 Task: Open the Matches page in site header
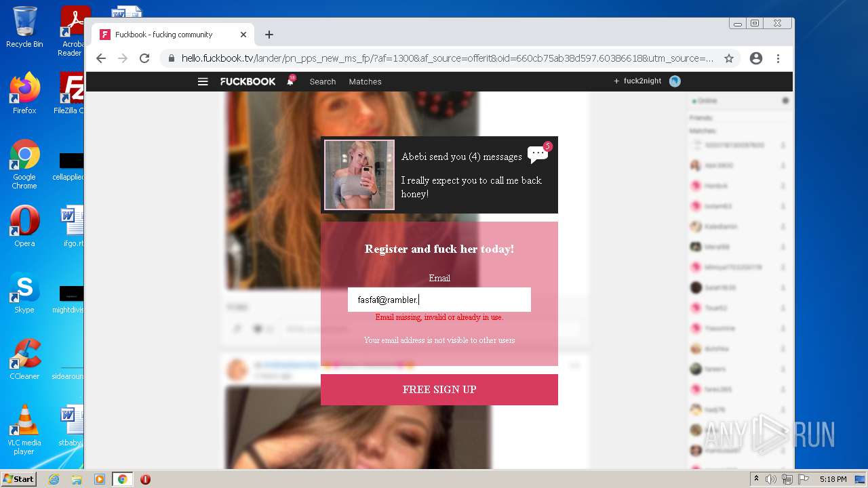click(365, 81)
